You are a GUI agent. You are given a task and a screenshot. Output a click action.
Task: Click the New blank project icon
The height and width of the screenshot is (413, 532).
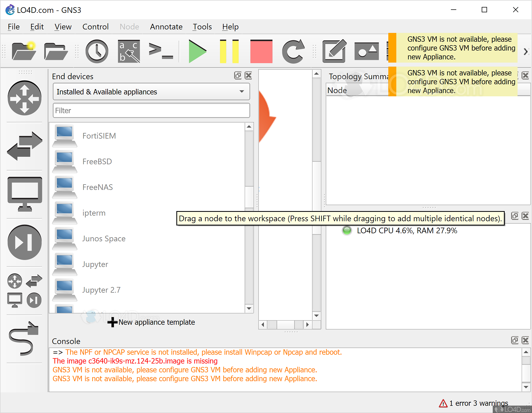tap(24, 51)
